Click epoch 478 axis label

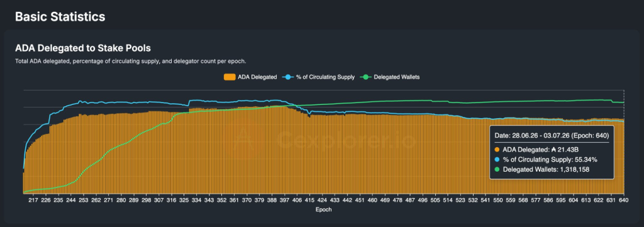(397, 201)
